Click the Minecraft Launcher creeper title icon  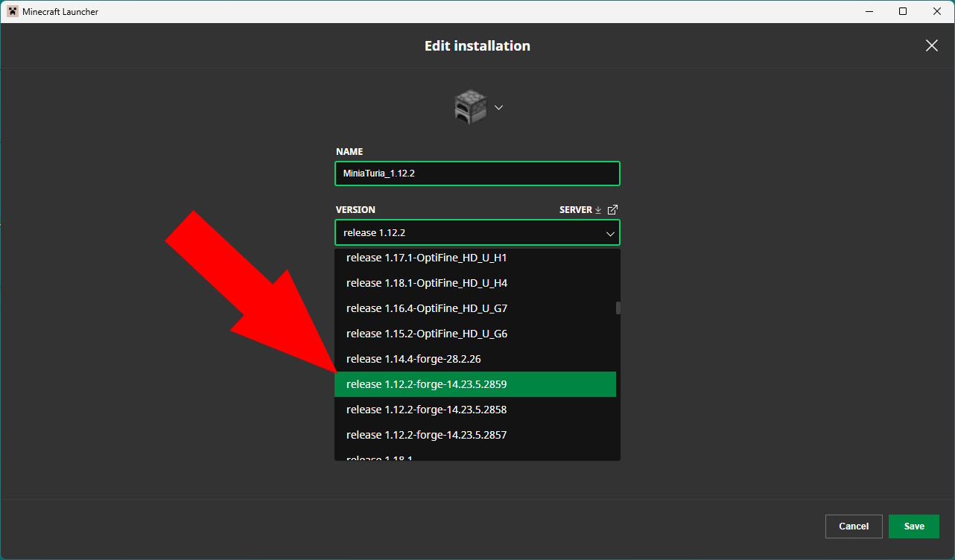pyautogui.click(x=13, y=11)
